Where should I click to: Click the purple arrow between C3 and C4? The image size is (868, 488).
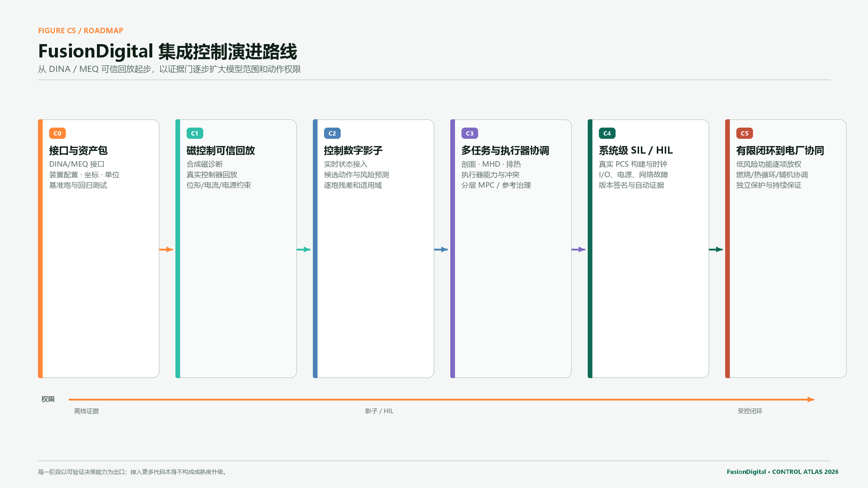coord(578,249)
